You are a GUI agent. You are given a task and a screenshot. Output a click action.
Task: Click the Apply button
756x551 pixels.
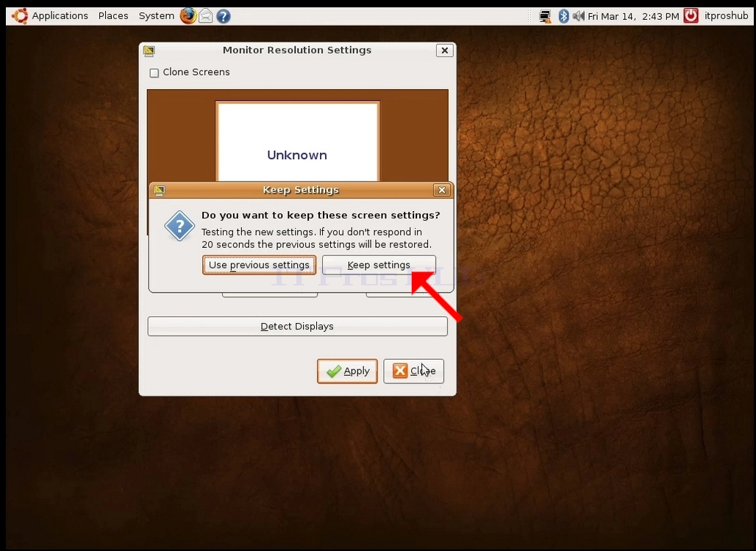point(347,371)
